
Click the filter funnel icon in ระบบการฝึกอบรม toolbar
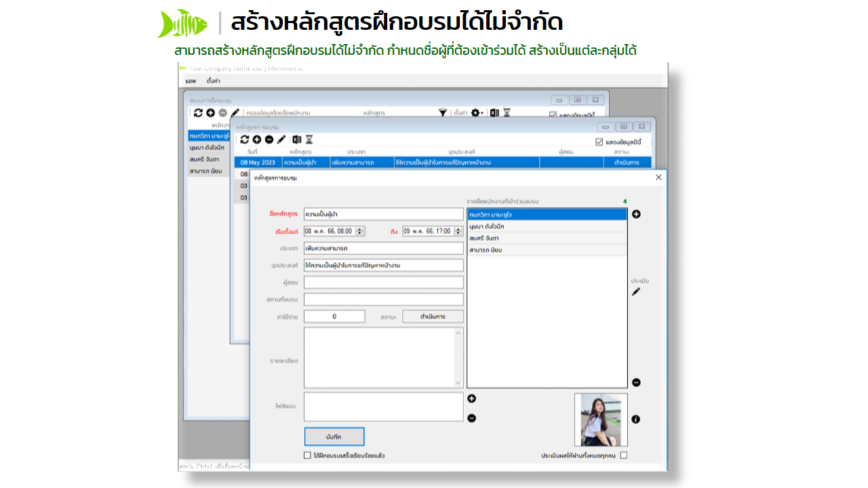(x=443, y=113)
